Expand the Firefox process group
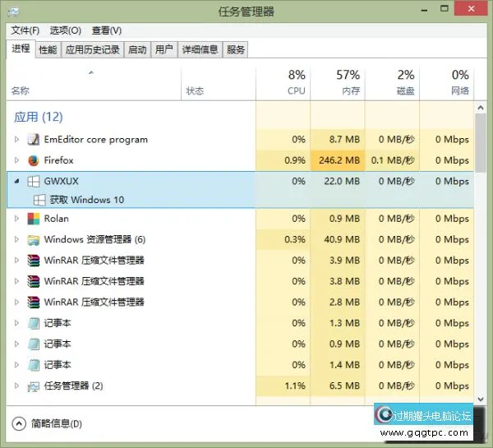 coord(16,160)
